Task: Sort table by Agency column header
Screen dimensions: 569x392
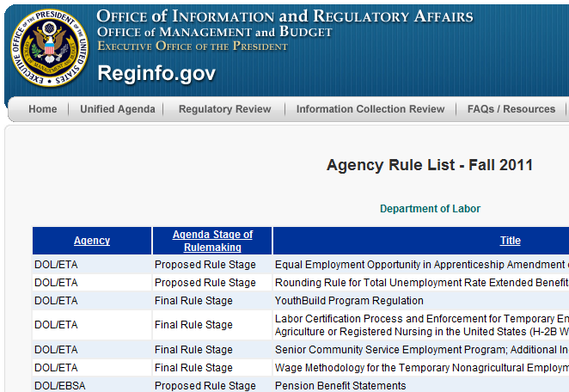Action: 92,241
